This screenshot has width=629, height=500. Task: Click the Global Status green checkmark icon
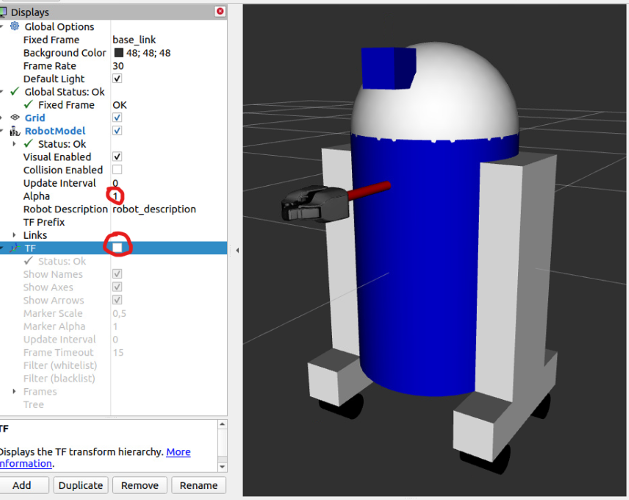[15, 92]
